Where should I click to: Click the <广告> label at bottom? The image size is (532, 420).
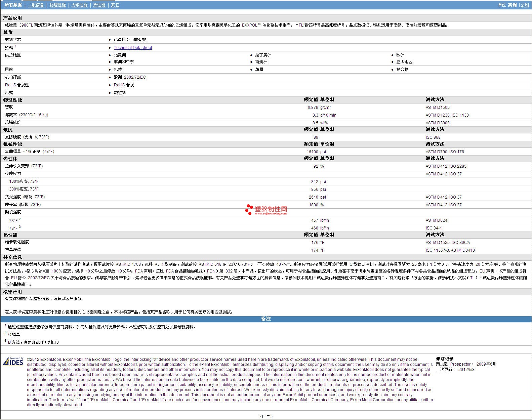tap(266, 417)
